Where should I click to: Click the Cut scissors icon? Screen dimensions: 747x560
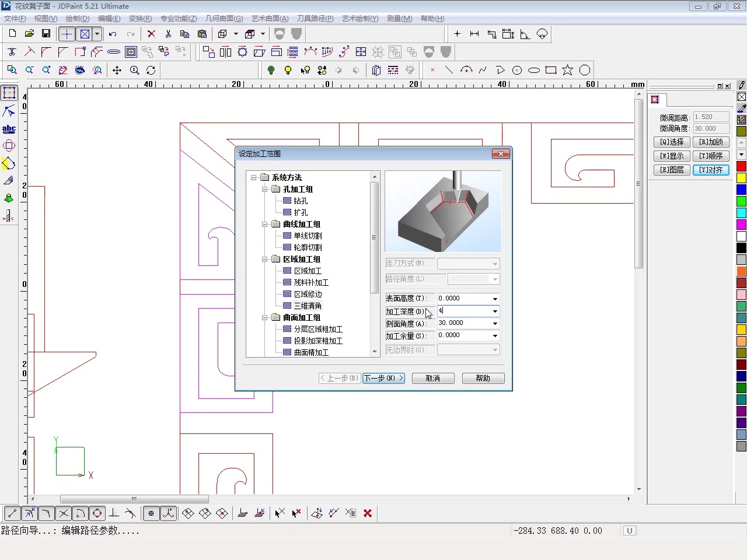click(x=168, y=34)
